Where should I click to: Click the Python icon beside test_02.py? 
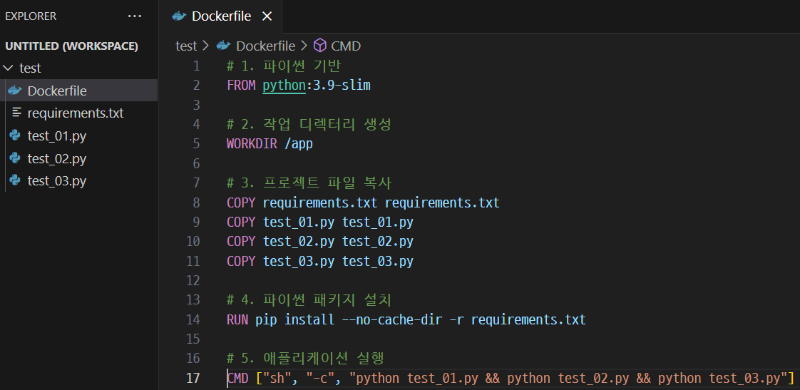15,158
